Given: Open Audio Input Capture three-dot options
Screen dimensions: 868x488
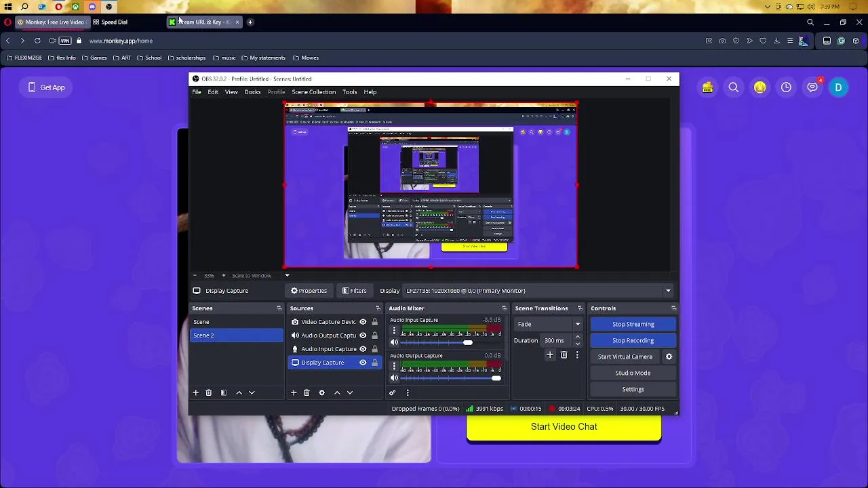Looking at the screenshot, I should click(394, 330).
